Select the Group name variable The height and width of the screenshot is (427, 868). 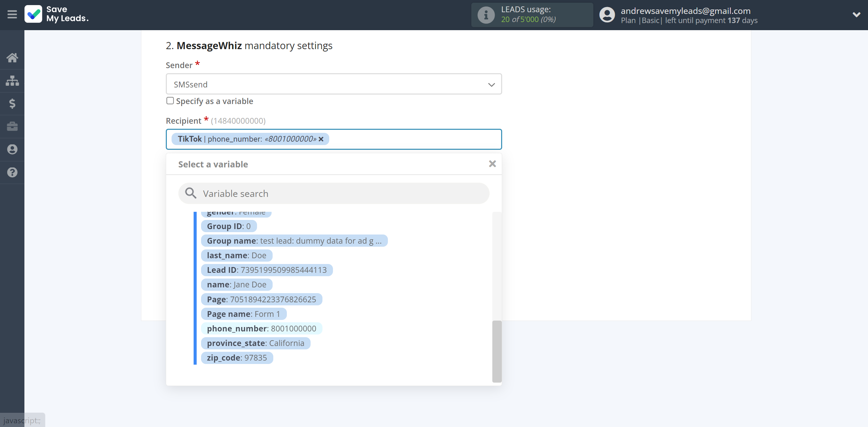pos(294,241)
